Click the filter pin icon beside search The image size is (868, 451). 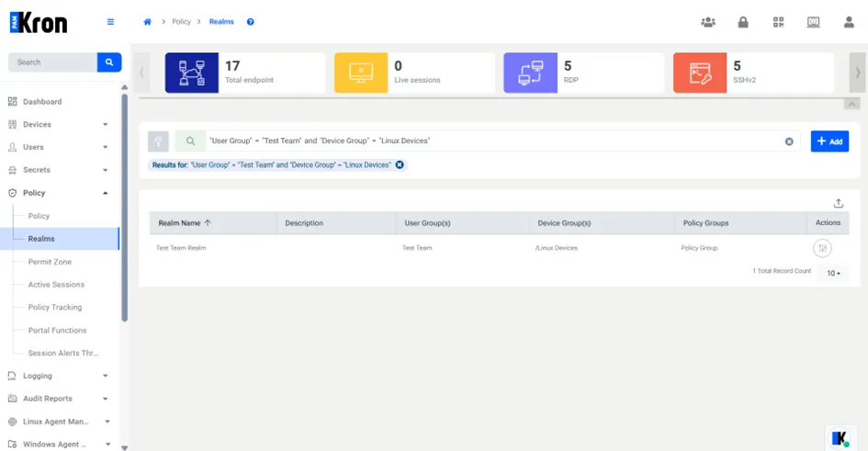coord(158,141)
